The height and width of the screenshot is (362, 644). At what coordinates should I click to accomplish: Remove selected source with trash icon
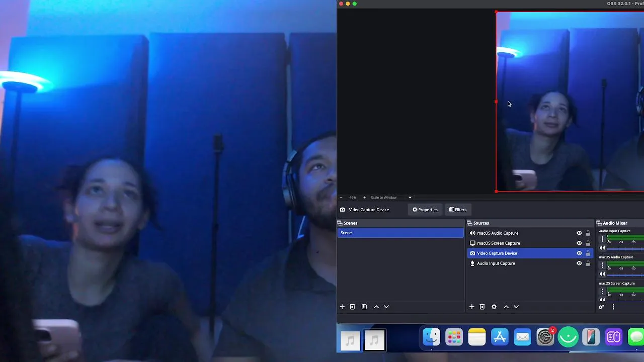point(482,307)
